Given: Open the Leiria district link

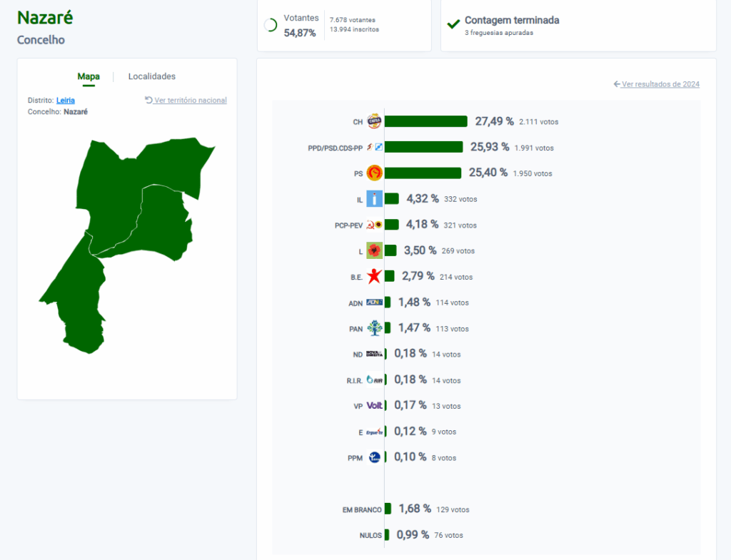Looking at the screenshot, I should (x=65, y=101).
